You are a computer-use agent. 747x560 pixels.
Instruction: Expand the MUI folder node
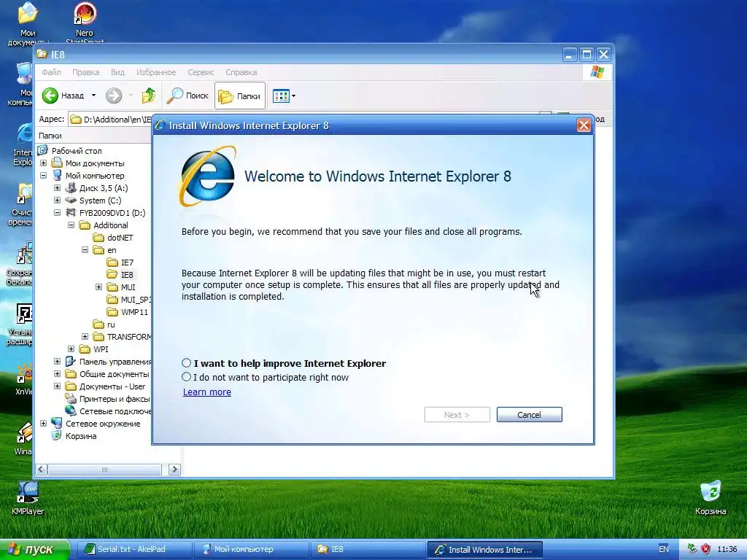click(98, 287)
